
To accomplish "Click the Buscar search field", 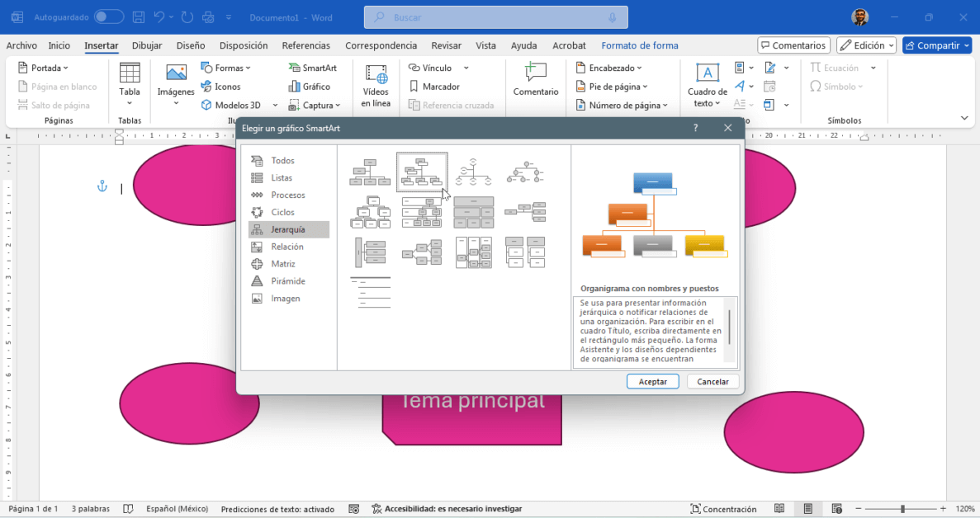I will click(x=495, y=17).
